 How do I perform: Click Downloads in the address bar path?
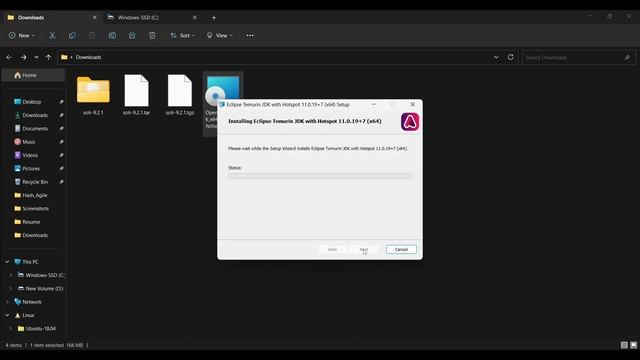(88, 57)
